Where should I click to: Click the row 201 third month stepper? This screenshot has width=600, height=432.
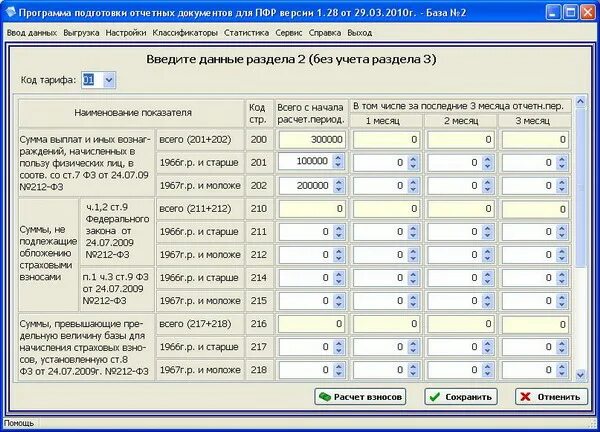(562, 163)
